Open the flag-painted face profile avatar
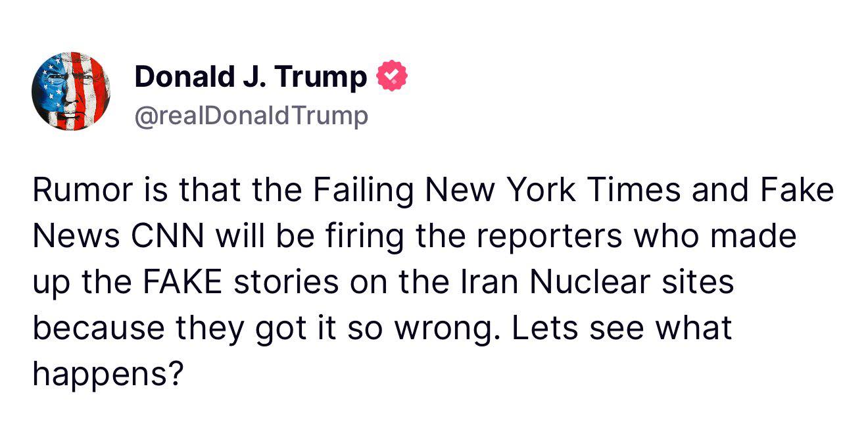This screenshot has width=868, height=424. (x=70, y=91)
